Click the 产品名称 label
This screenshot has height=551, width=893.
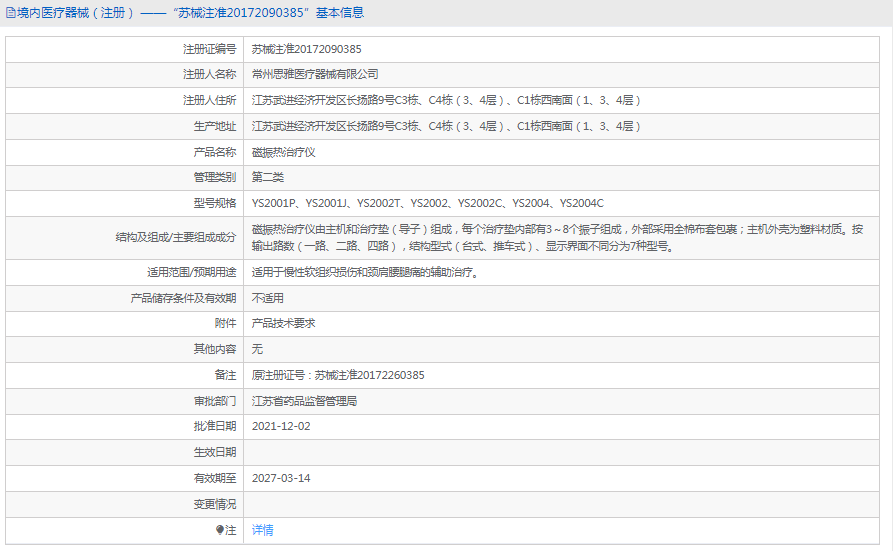(x=214, y=152)
